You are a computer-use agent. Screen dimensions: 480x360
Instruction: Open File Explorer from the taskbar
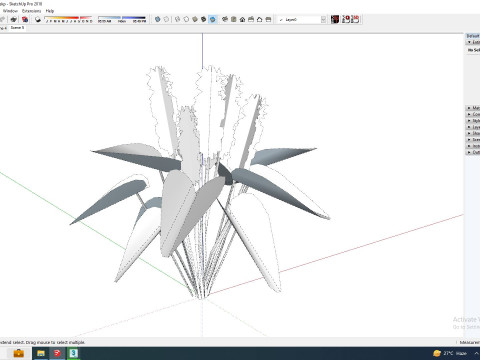pos(41,353)
